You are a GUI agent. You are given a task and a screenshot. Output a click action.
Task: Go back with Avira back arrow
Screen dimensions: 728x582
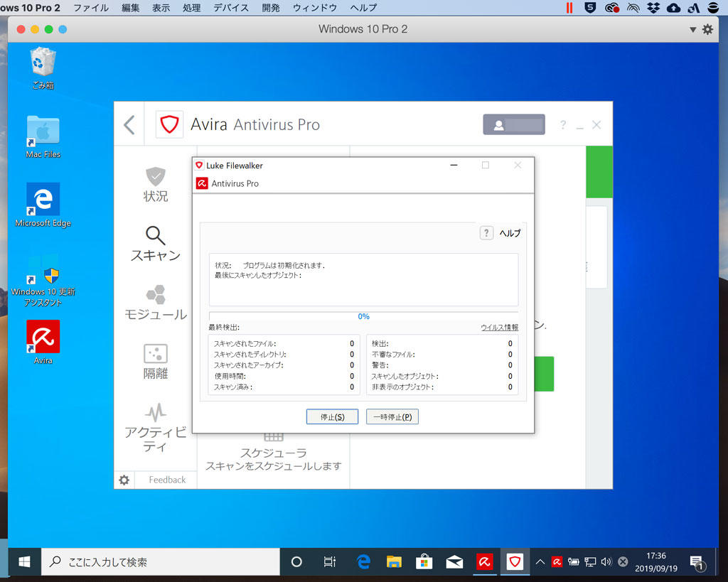(129, 125)
